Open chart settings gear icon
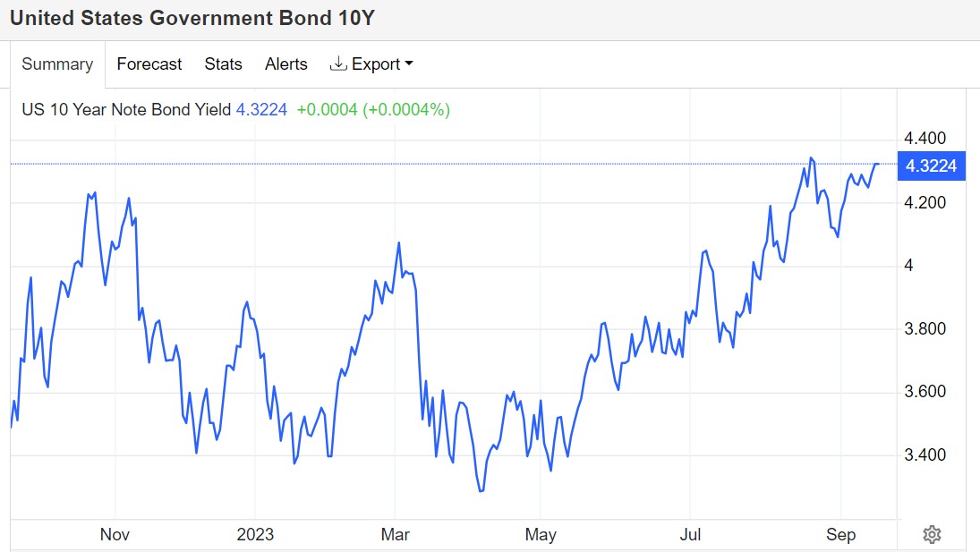 click(932, 534)
